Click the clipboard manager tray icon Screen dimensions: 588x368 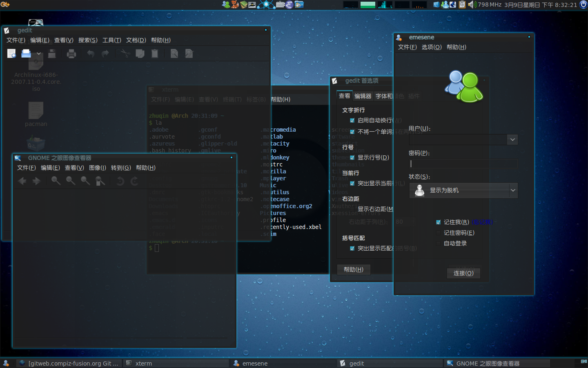pos(462,4)
